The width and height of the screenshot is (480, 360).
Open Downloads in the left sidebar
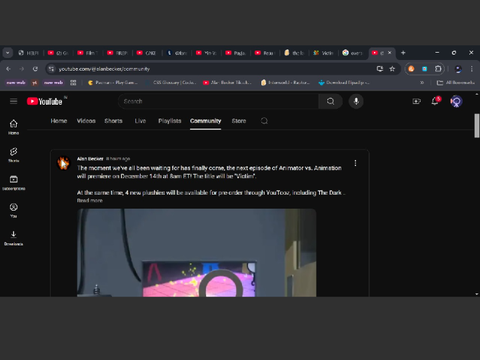[x=13, y=238]
